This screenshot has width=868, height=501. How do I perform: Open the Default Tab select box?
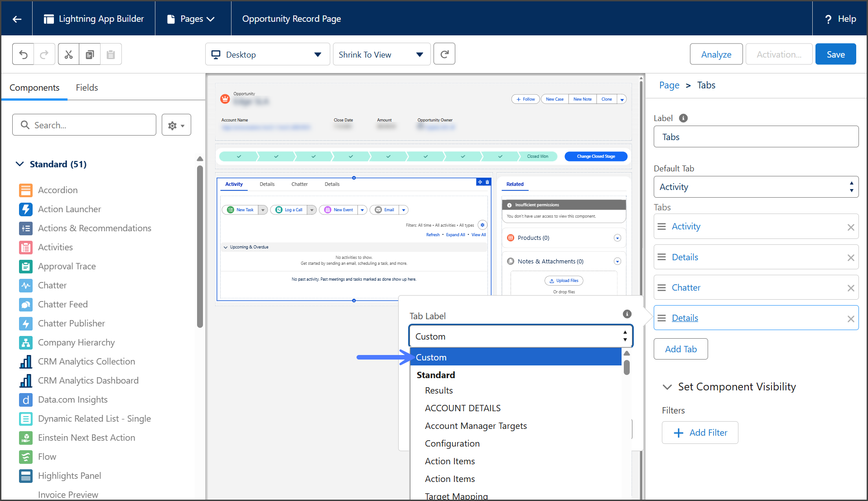[756, 187]
